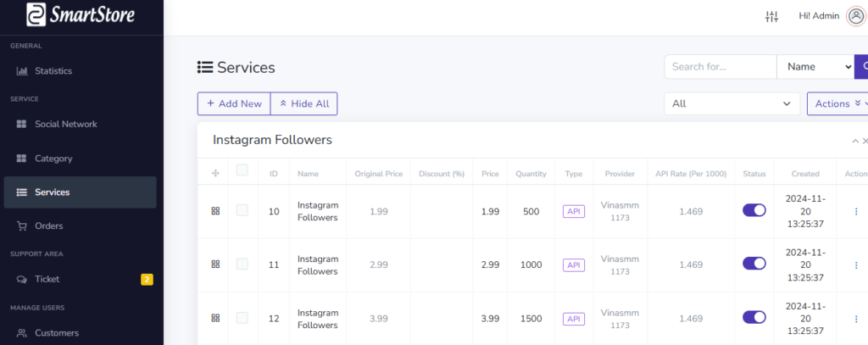Screen dimensions: 868x345
Task: Click drag-handle grid icon for service ID 10
Action: [x=215, y=211]
